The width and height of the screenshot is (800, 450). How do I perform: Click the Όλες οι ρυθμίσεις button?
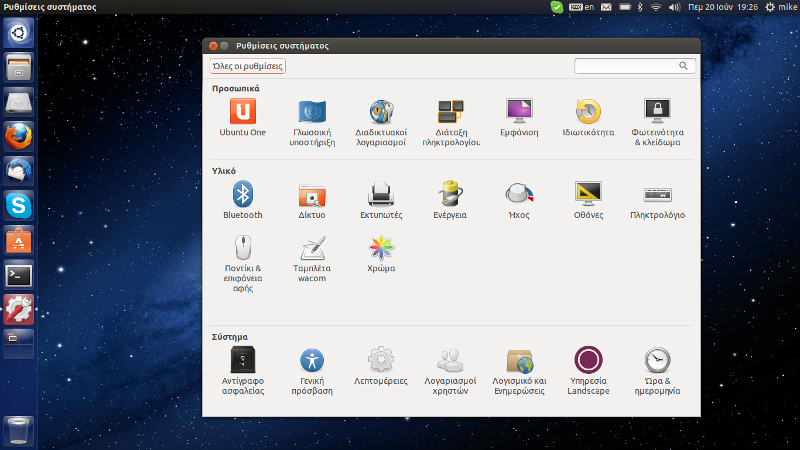(247, 66)
